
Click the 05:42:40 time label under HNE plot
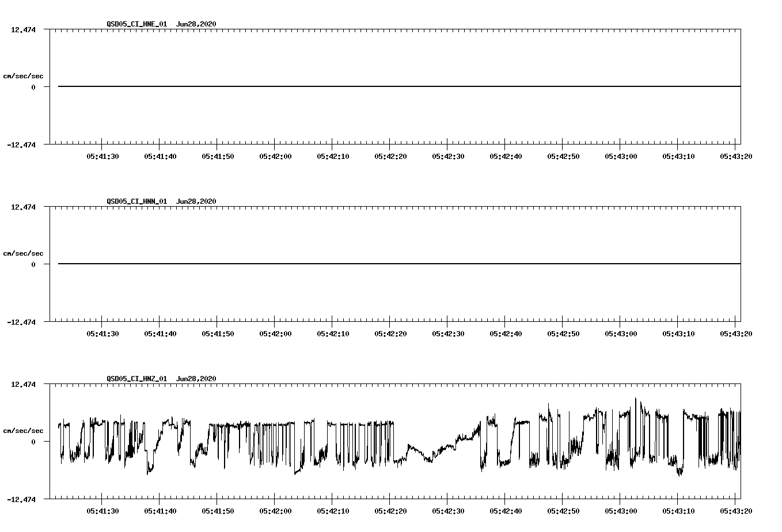point(506,156)
